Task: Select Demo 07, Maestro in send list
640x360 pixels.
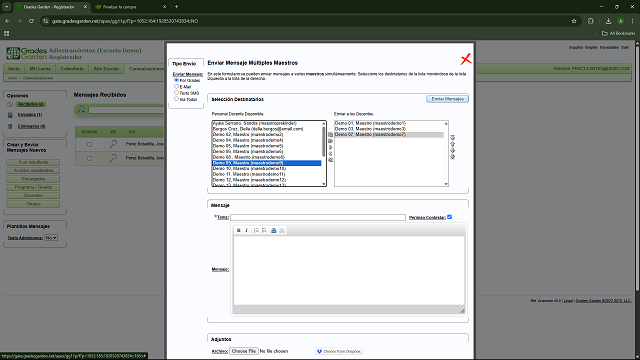Action: 389,134
